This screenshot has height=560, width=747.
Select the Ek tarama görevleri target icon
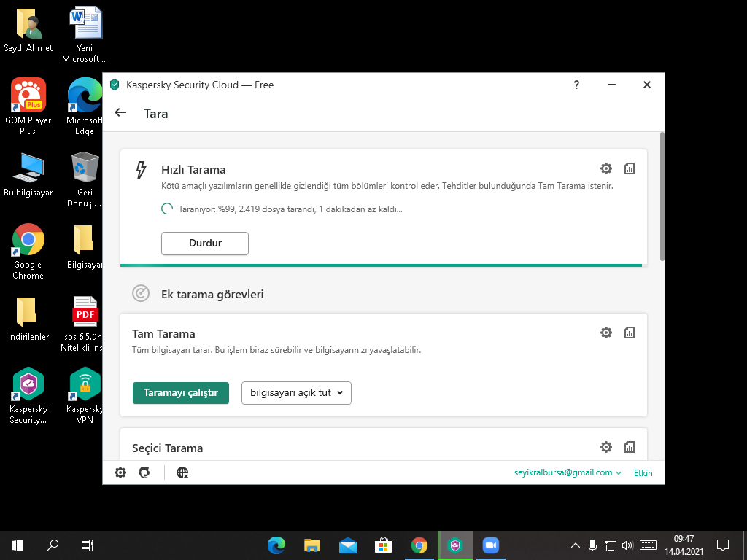(x=141, y=293)
